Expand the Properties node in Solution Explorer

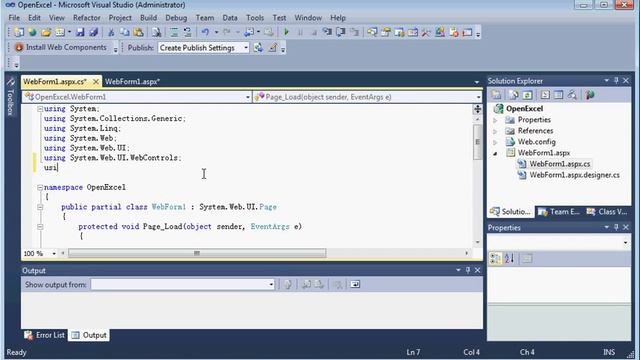click(495, 120)
